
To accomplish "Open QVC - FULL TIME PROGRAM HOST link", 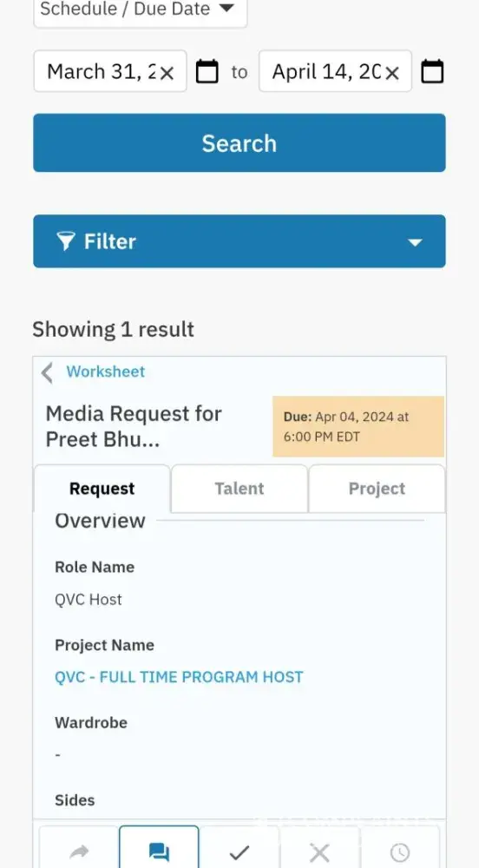I will 179,677.
